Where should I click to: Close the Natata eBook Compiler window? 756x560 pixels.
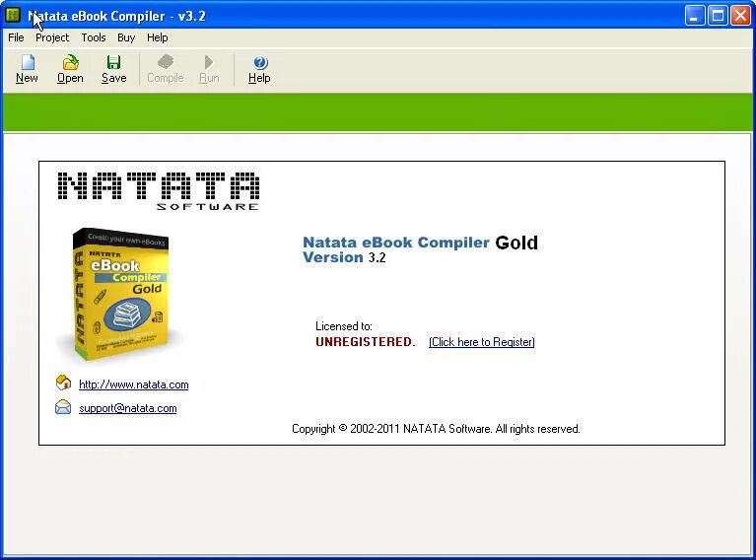point(740,16)
